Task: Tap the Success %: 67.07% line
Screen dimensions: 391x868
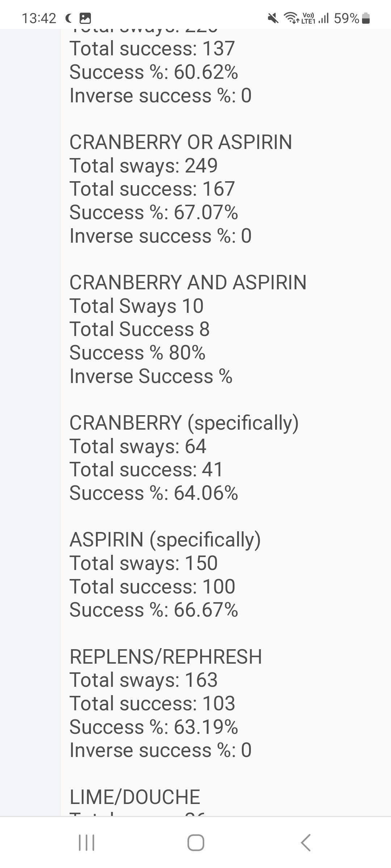Action: click(154, 212)
